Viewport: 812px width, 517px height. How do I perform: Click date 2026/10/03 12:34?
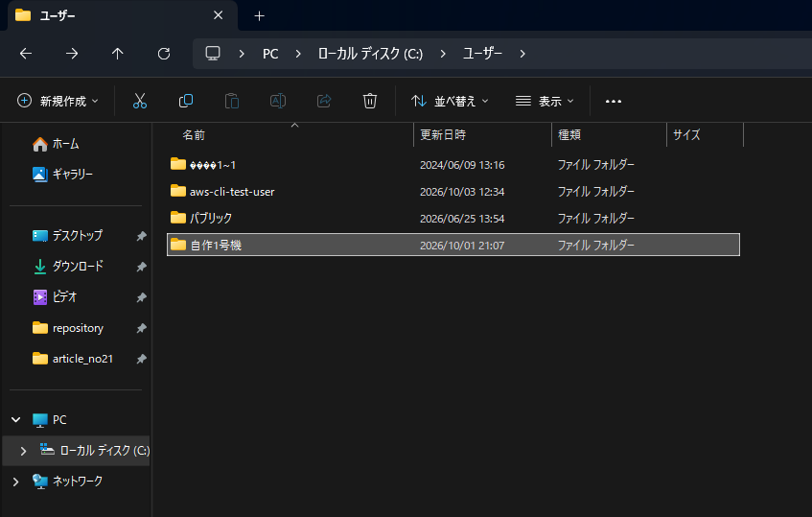coord(462,192)
